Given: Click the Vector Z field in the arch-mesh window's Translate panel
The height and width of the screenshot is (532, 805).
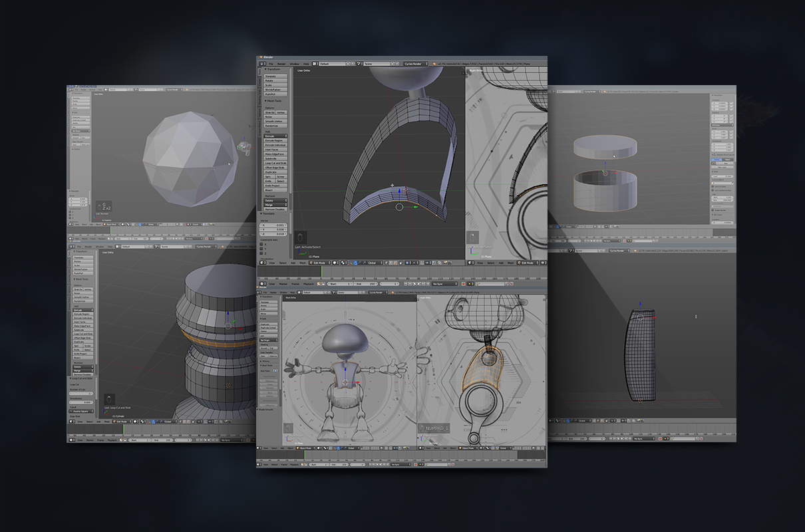Looking at the screenshot, I should 273,234.
